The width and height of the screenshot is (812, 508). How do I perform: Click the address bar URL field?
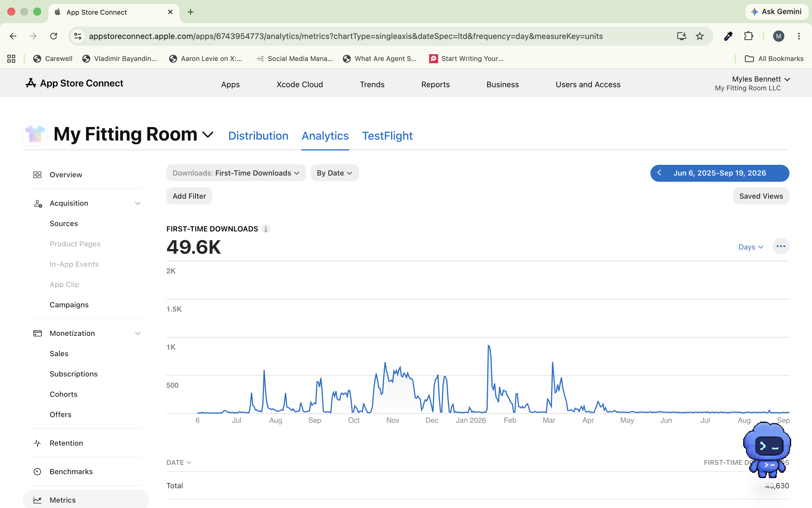pyautogui.click(x=346, y=36)
